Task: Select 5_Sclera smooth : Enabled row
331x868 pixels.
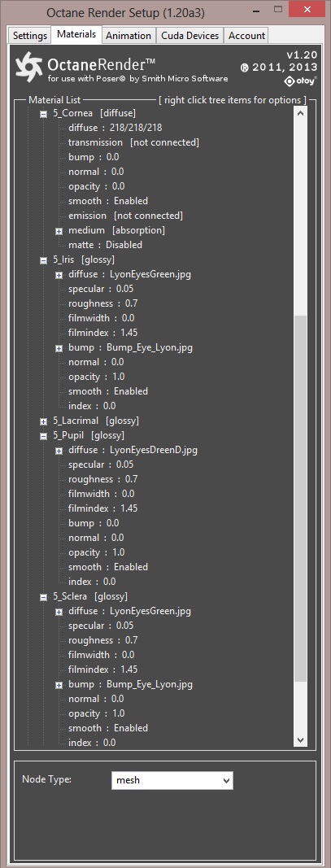Action: pos(108,728)
